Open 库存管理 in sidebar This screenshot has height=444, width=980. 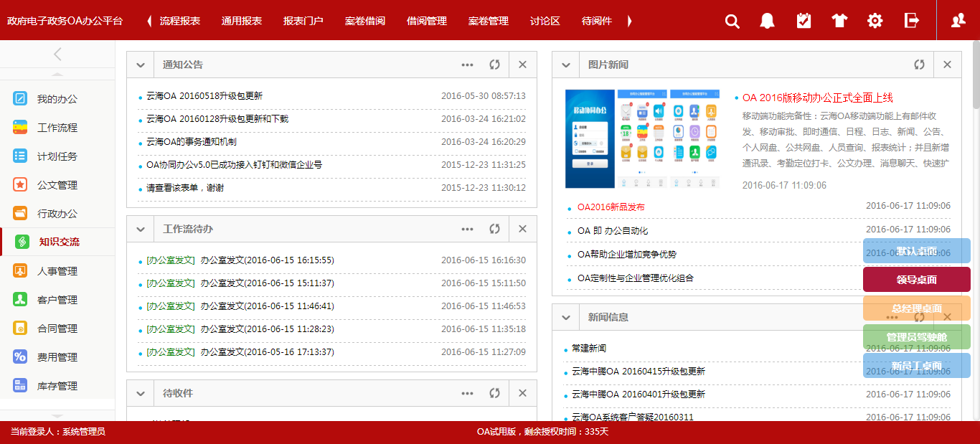click(57, 386)
